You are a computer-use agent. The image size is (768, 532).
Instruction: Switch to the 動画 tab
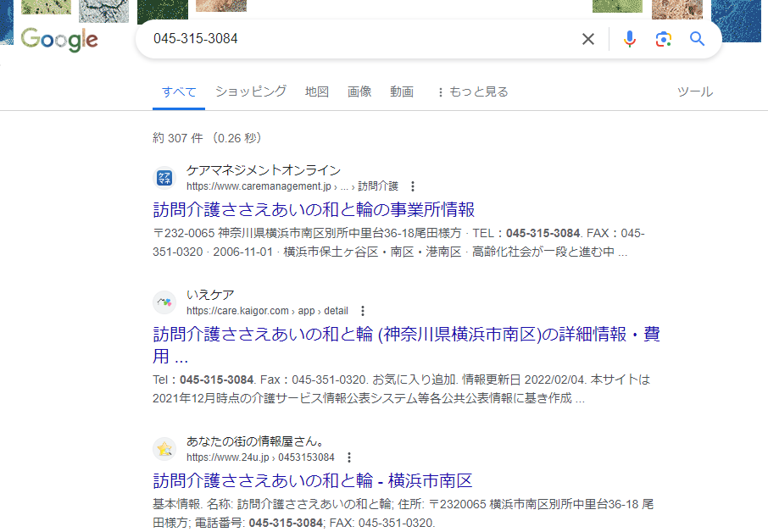402,91
